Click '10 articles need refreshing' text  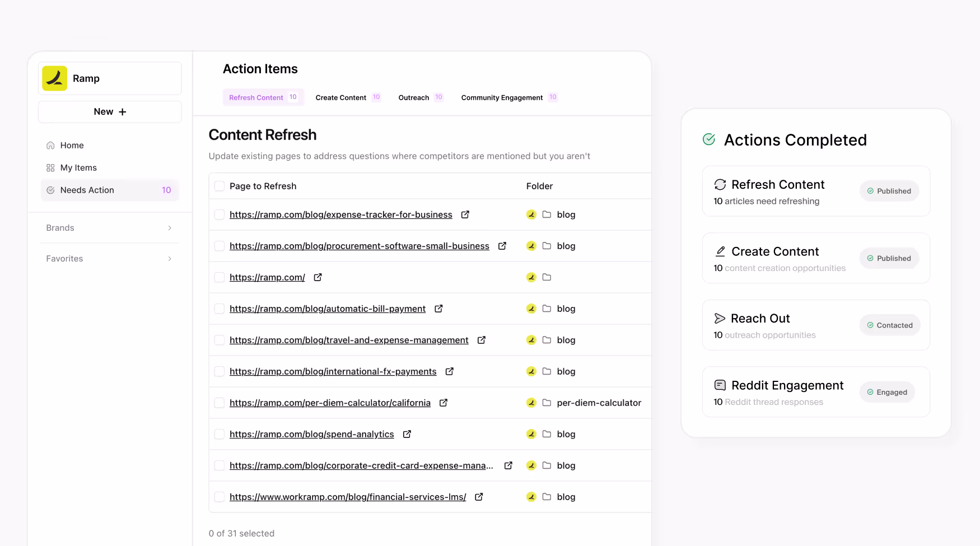coord(766,201)
